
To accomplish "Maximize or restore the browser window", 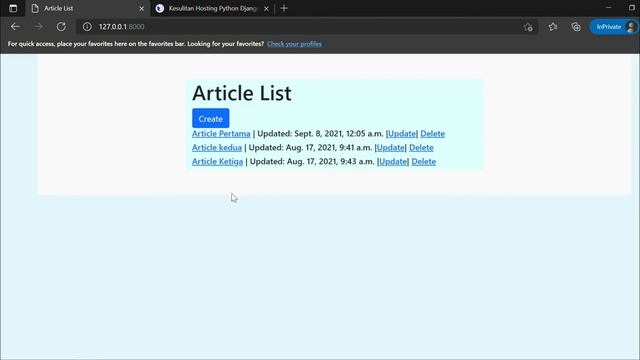I will [632, 8].
